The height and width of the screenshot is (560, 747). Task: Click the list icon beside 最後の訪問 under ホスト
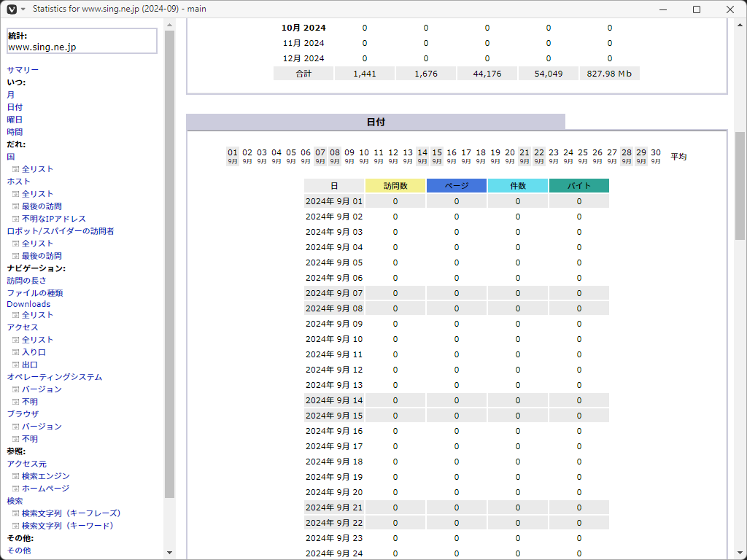15,206
